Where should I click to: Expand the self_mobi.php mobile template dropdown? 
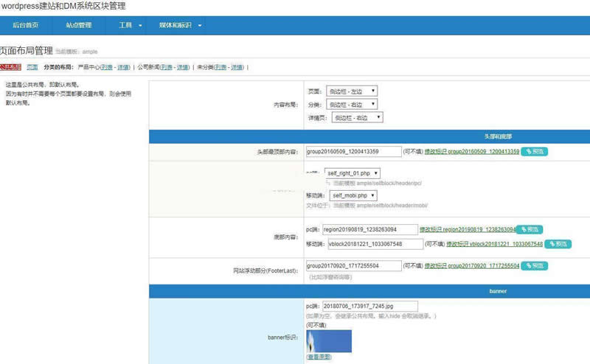(x=348, y=195)
